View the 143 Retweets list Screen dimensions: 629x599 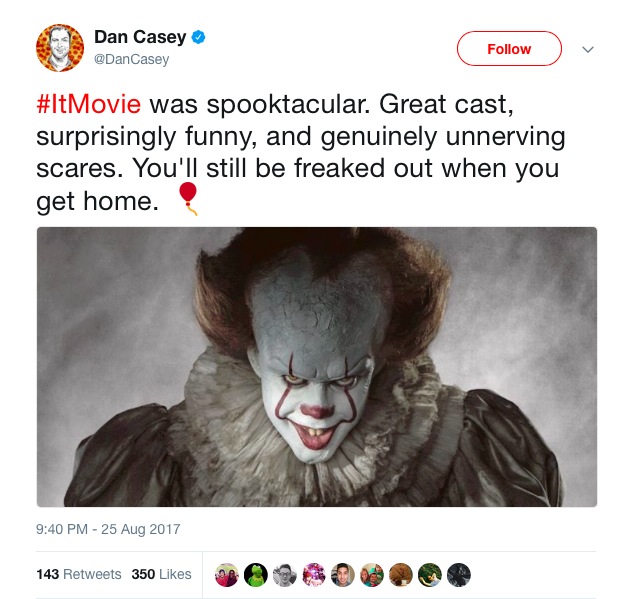(79, 575)
